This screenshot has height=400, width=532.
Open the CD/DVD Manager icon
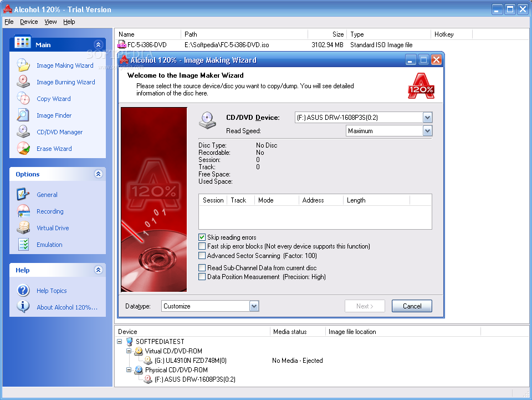[23, 132]
